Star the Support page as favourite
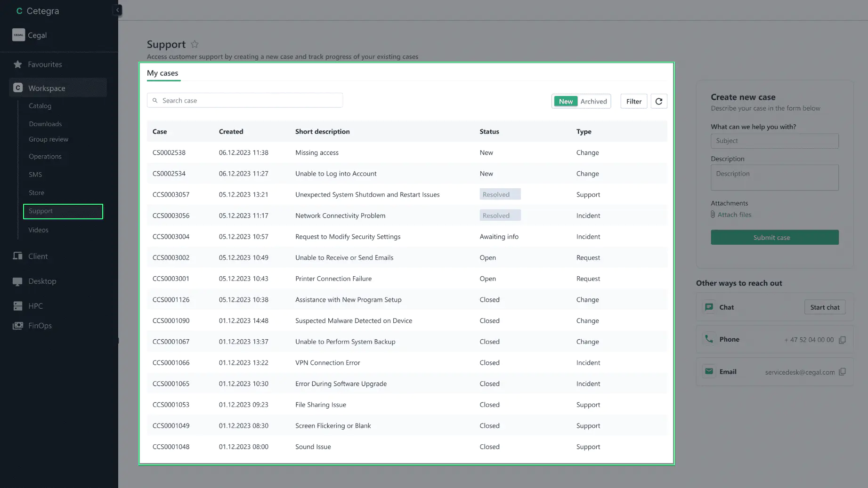868x488 pixels. (x=195, y=44)
